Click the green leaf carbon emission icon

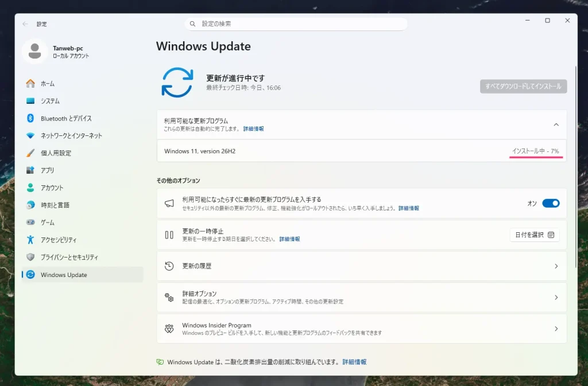click(x=160, y=362)
